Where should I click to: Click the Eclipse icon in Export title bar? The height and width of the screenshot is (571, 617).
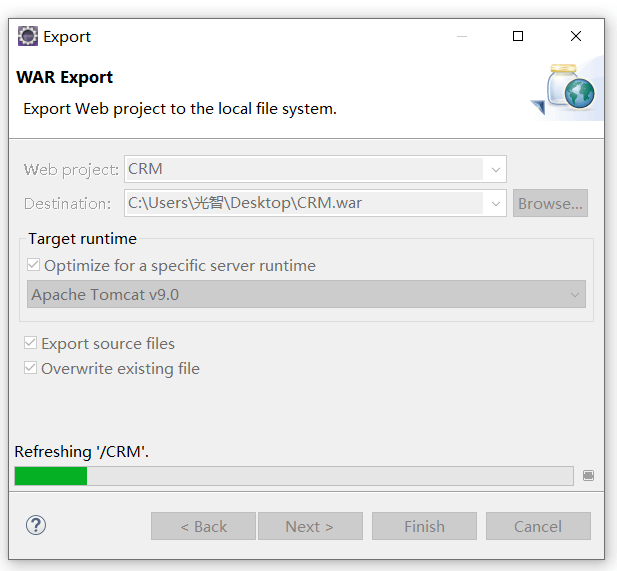point(28,36)
